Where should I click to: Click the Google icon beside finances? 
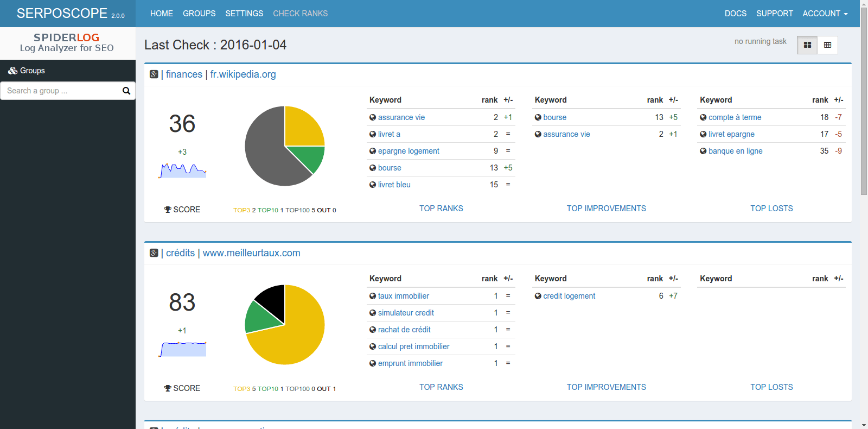[154, 74]
